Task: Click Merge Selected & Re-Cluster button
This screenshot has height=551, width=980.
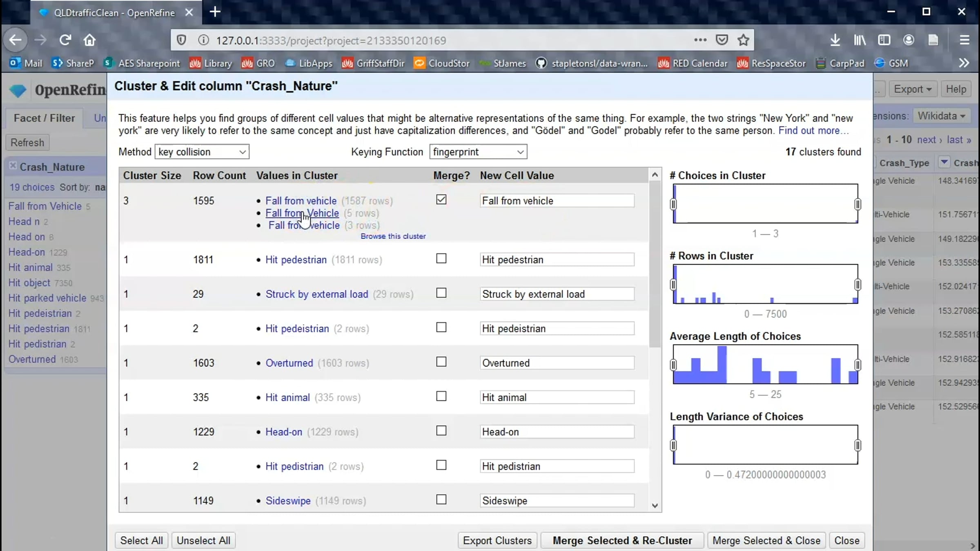Action: click(x=622, y=540)
